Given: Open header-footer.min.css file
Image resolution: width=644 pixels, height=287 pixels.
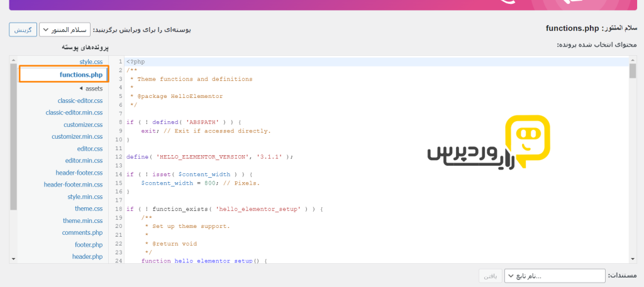Looking at the screenshot, I should (73, 185).
